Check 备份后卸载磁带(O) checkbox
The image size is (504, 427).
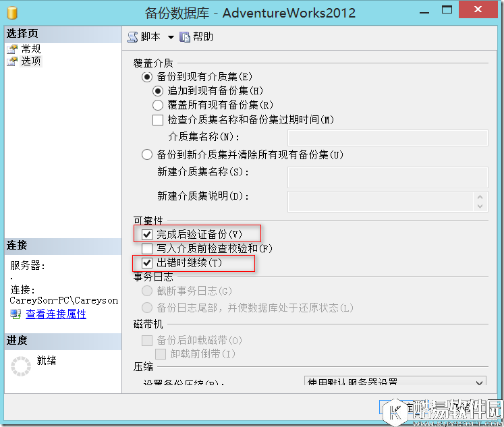click(147, 341)
